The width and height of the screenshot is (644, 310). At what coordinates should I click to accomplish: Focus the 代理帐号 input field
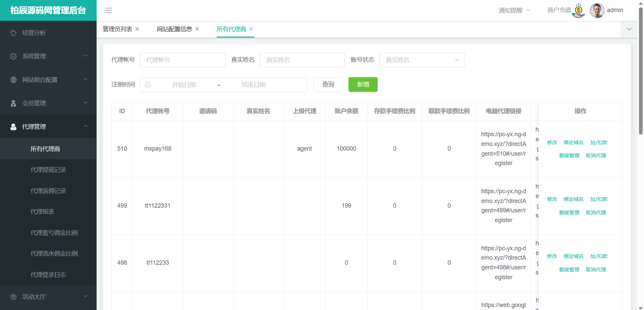(182, 60)
